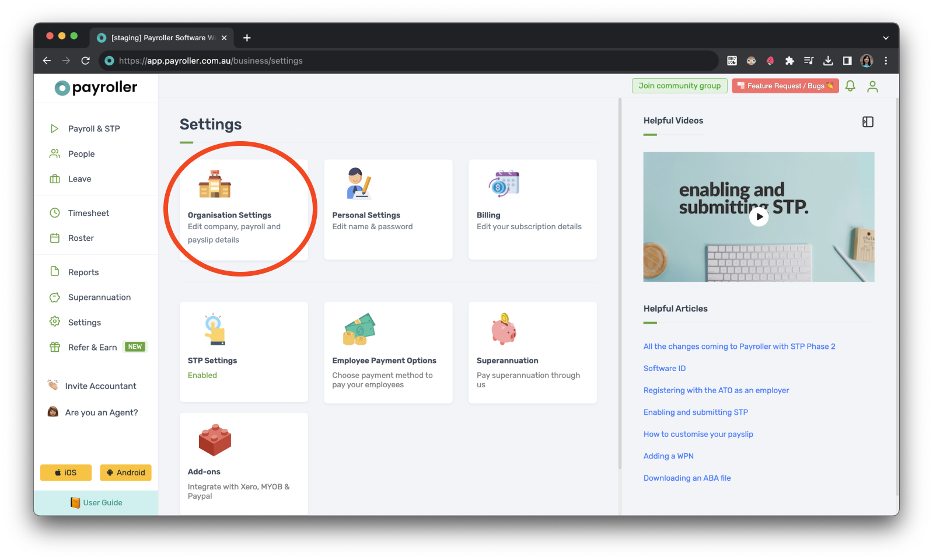Open Personal Settings card title
Screen dimensions: 933x560
pyautogui.click(x=366, y=215)
